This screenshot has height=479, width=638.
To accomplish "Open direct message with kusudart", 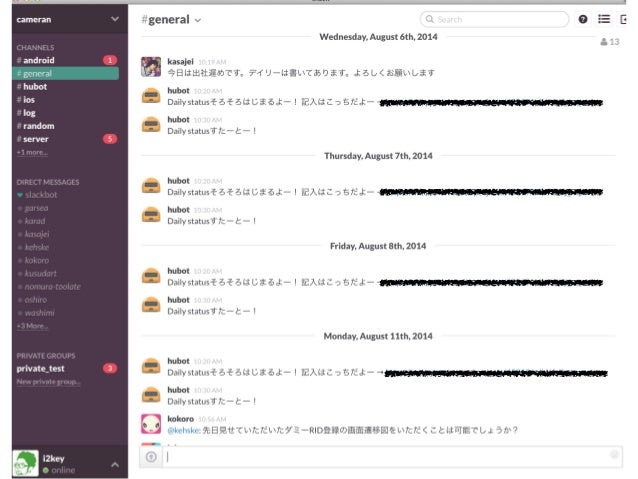I will 40,273.
